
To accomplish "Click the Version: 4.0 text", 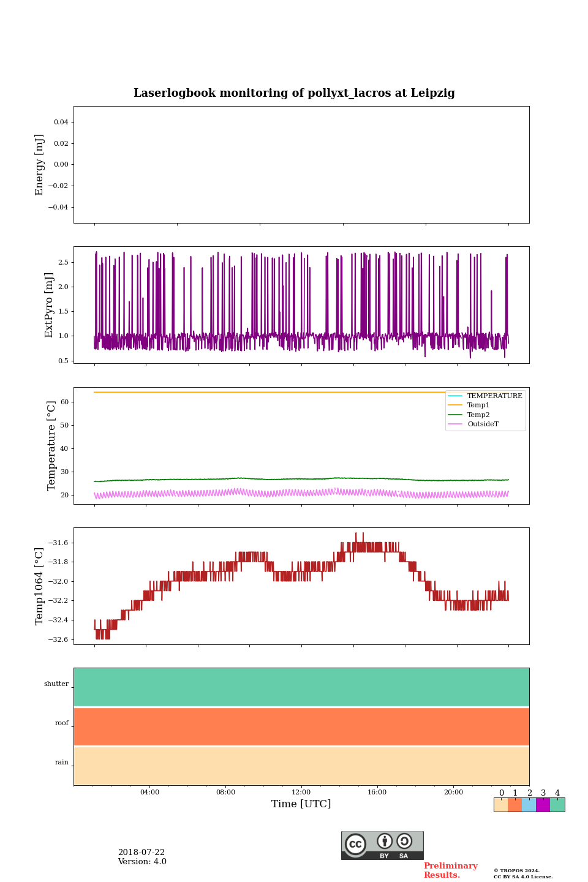I will click(142, 862).
